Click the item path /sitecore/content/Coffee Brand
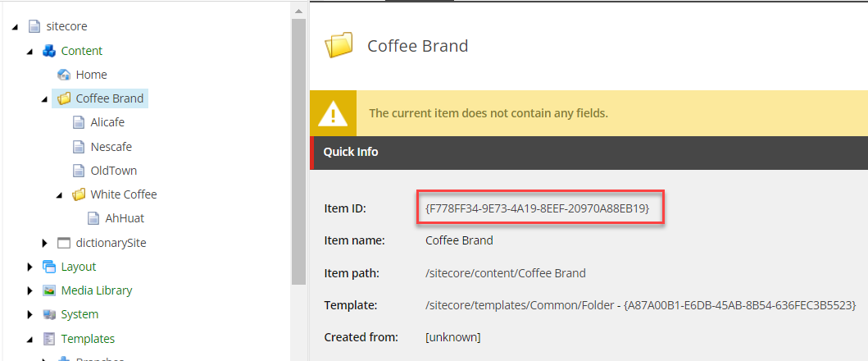Viewport: 868px width, 361px height. pyautogui.click(x=506, y=273)
